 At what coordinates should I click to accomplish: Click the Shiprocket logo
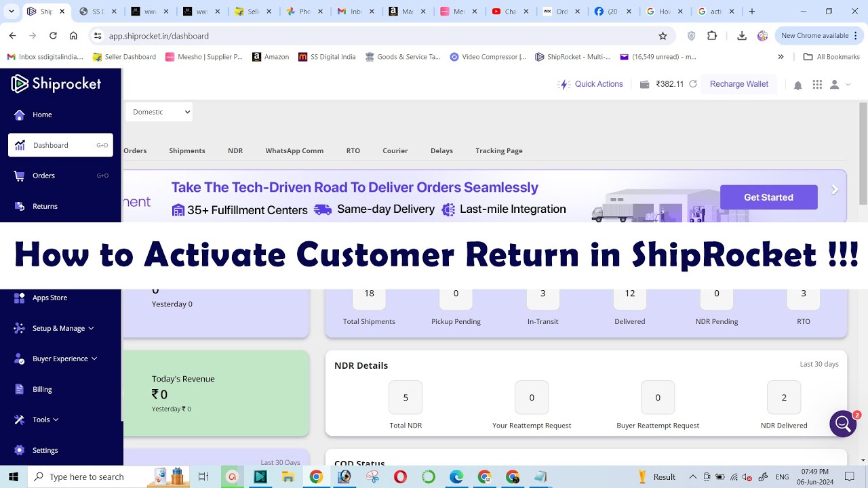pyautogui.click(x=56, y=84)
